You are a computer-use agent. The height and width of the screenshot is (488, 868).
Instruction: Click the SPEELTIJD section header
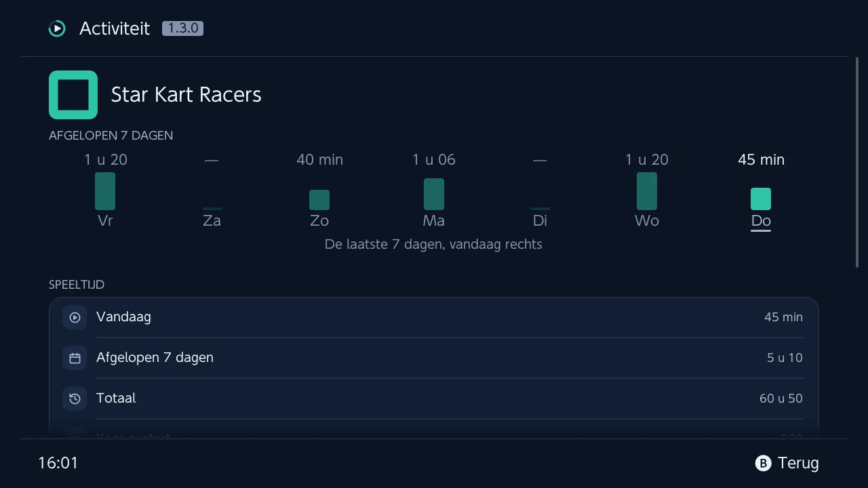click(x=77, y=285)
